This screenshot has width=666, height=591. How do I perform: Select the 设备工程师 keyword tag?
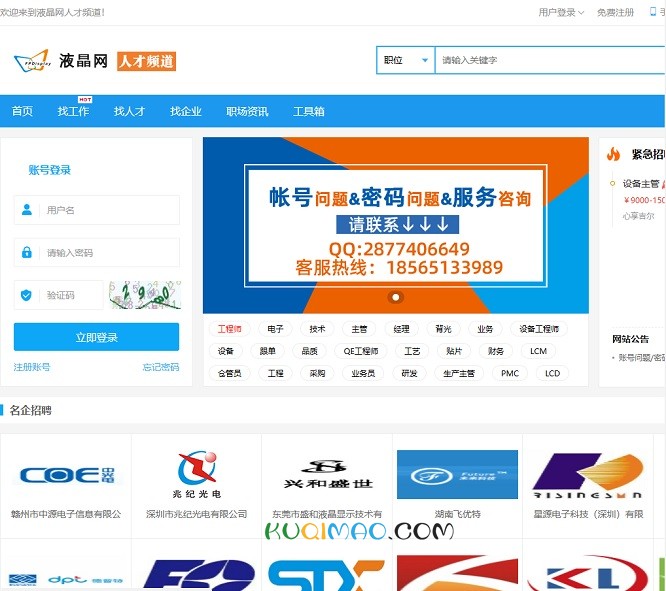tap(539, 329)
